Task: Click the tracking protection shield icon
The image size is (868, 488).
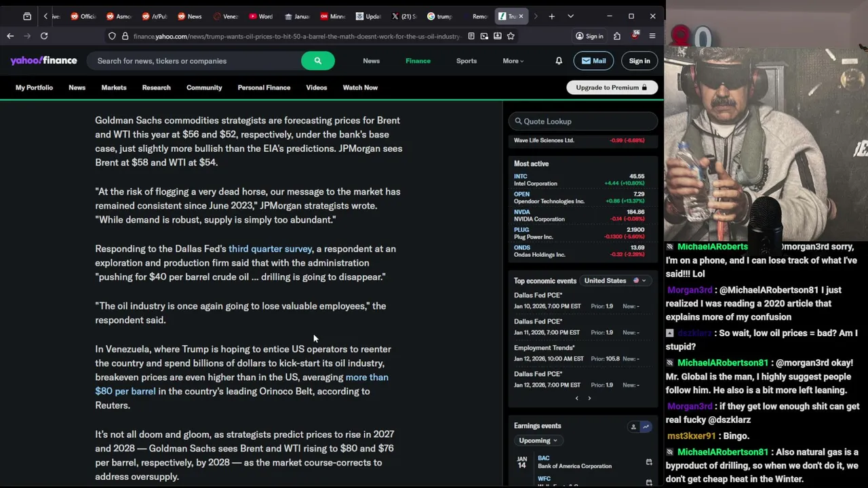Action: [112, 36]
